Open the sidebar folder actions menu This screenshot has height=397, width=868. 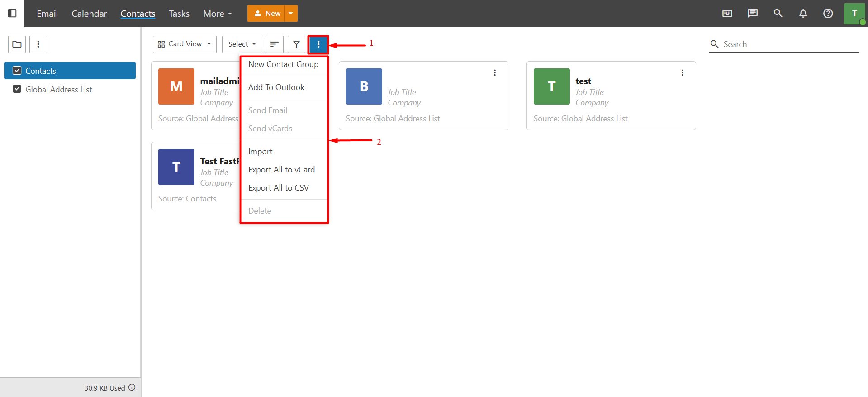point(38,44)
